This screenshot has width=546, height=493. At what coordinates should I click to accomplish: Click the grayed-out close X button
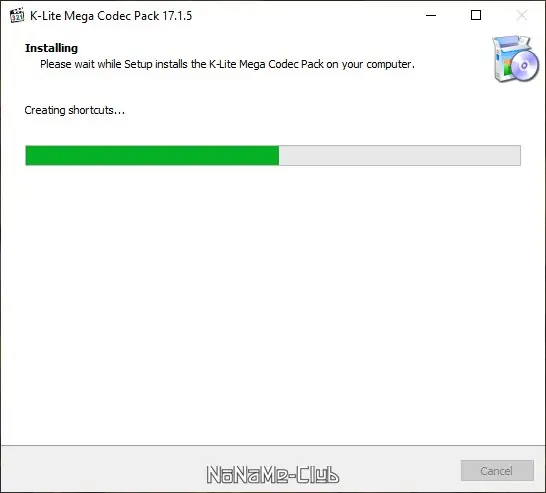522,15
